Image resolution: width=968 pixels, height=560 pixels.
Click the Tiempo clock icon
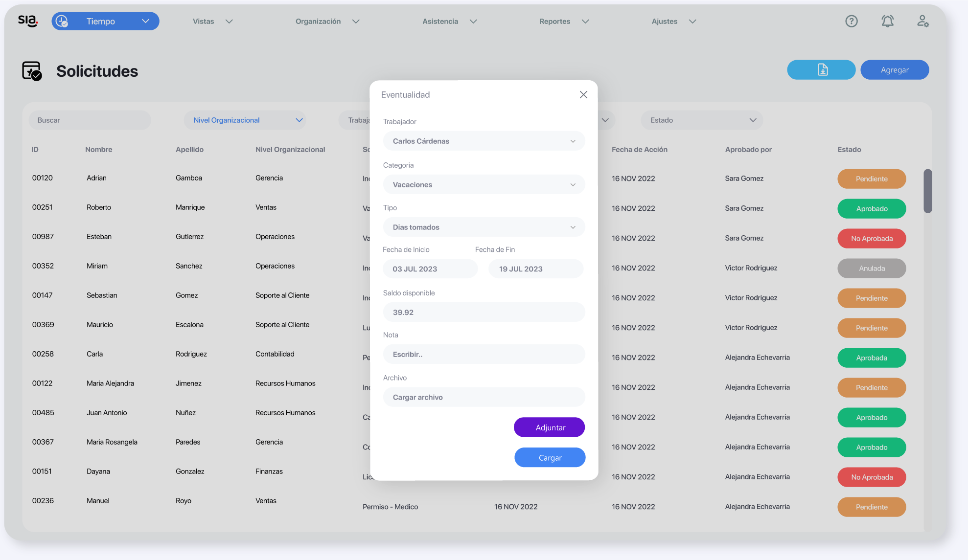[62, 21]
